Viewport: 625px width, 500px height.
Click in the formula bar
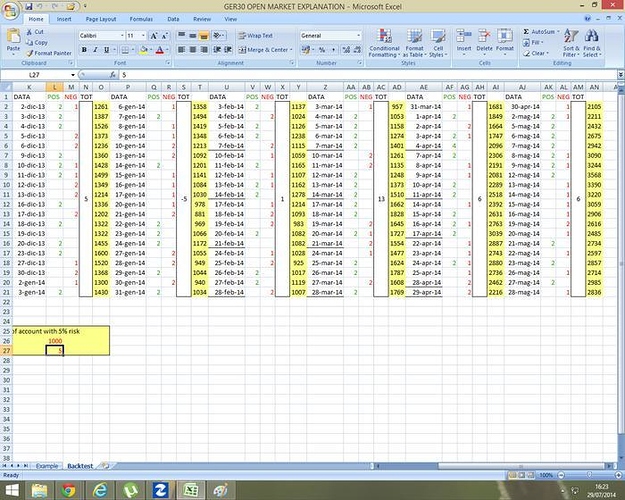pos(367,75)
